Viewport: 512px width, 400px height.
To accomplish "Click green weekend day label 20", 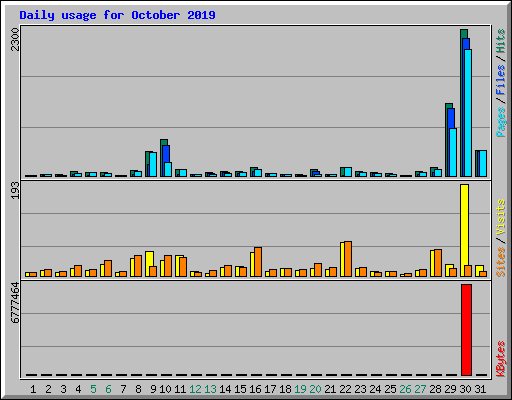I will pos(315,389).
